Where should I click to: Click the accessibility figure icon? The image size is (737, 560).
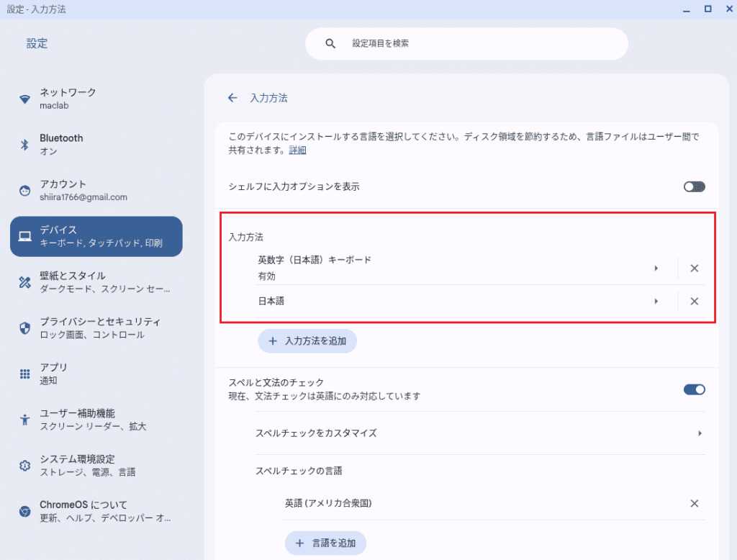point(25,420)
